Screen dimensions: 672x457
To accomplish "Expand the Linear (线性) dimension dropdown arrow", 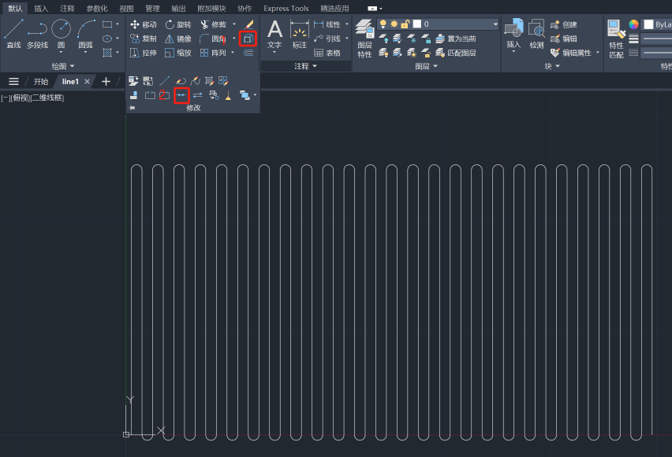I will click(347, 24).
